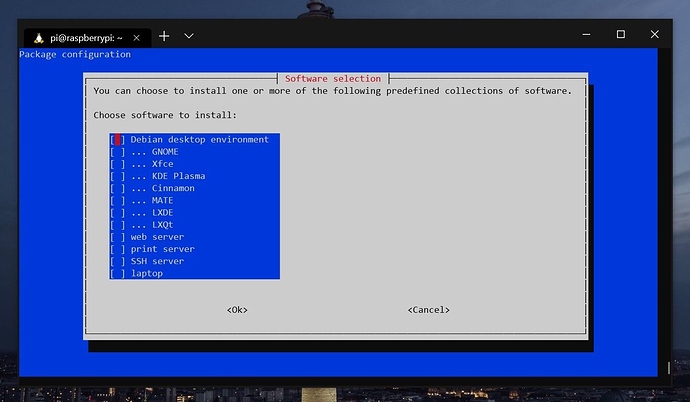Tick the Cinnamon checkbox
The height and width of the screenshot is (402, 690).
pos(117,188)
